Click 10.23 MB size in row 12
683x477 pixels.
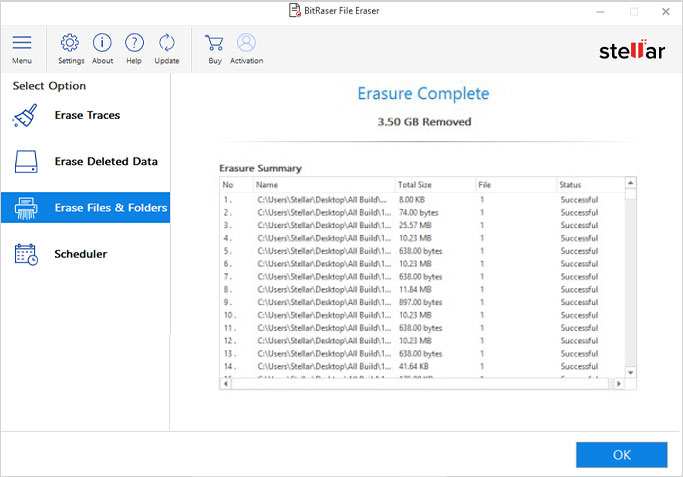tap(415, 341)
